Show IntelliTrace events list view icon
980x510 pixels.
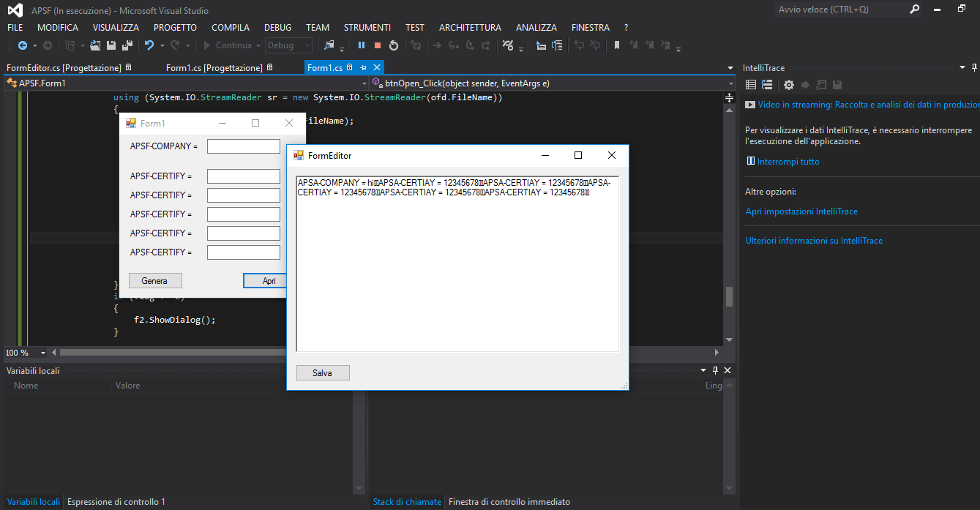click(x=751, y=85)
